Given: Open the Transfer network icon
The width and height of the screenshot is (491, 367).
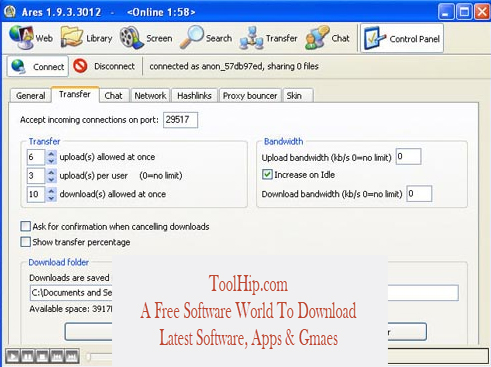Looking at the screenshot, I should 252,38.
